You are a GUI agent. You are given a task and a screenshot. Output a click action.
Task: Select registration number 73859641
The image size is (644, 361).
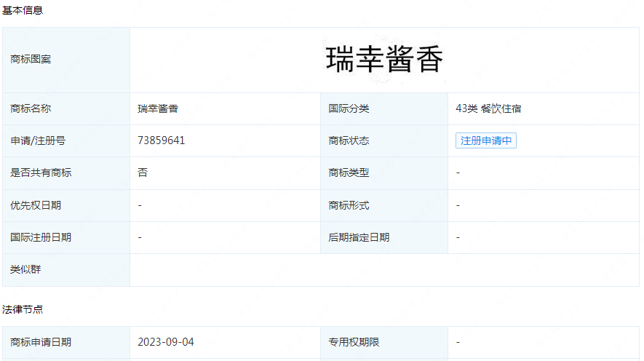[161, 140]
